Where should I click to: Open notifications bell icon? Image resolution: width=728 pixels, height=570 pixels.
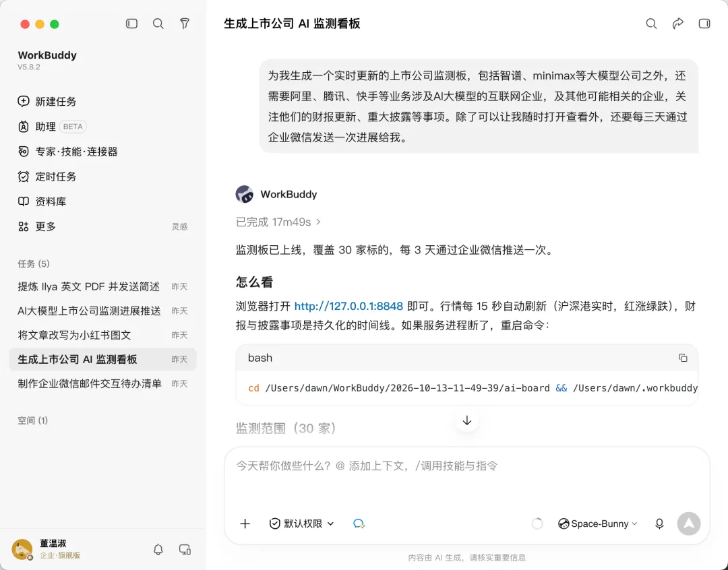tap(158, 550)
